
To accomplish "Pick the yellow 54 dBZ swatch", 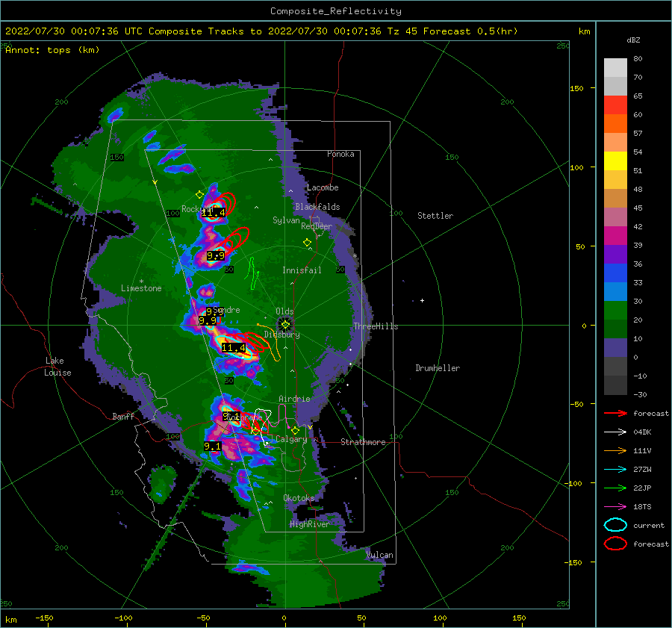I will pos(615,161).
